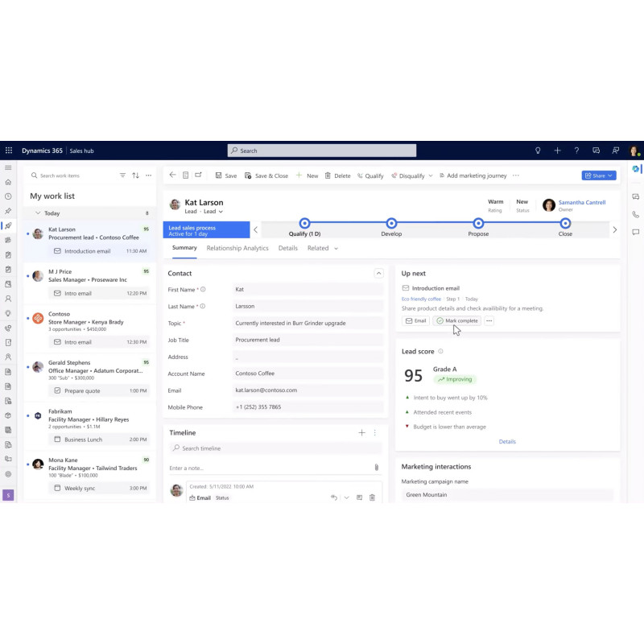The width and height of the screenshot is (644, 644).
Task: Click Add marketing journey
Action: click(x=473, y=175)
